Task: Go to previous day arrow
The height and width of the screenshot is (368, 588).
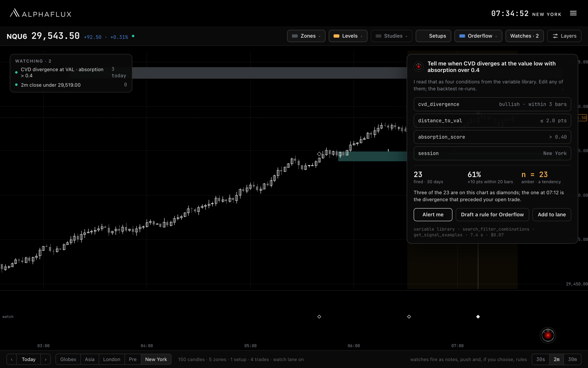Action: tap(12, 359)
